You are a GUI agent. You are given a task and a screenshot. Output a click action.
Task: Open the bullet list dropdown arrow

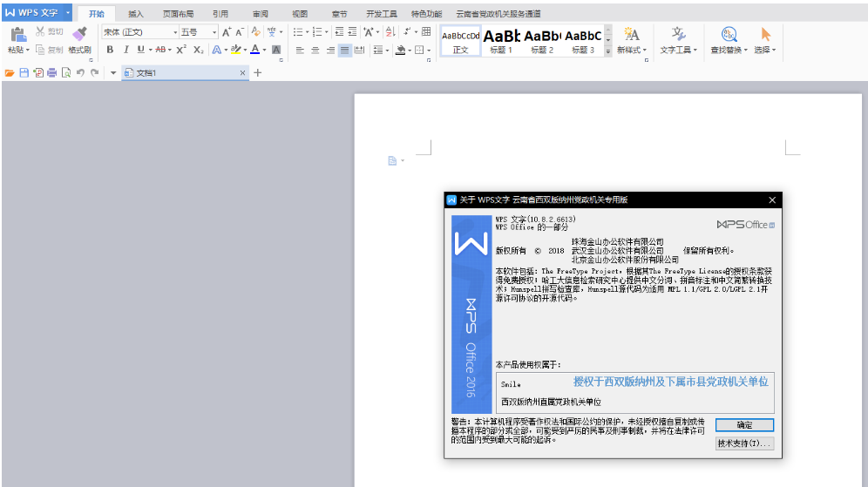tap(308, 32)
